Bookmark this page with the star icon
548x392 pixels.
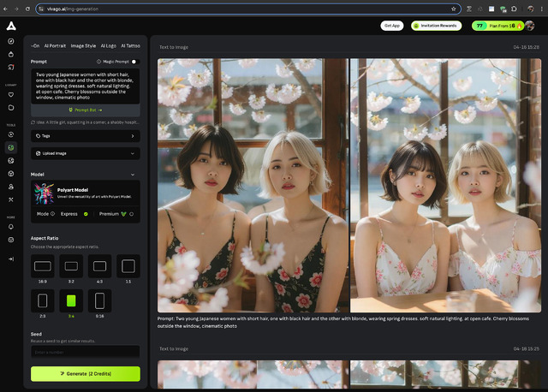(x=455, y=8)
